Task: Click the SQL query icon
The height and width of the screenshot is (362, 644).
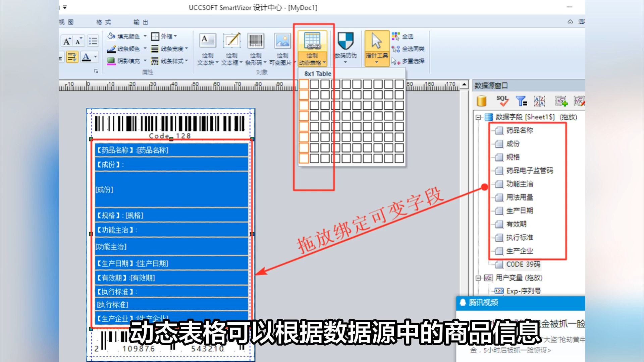Action: [502, 101]
